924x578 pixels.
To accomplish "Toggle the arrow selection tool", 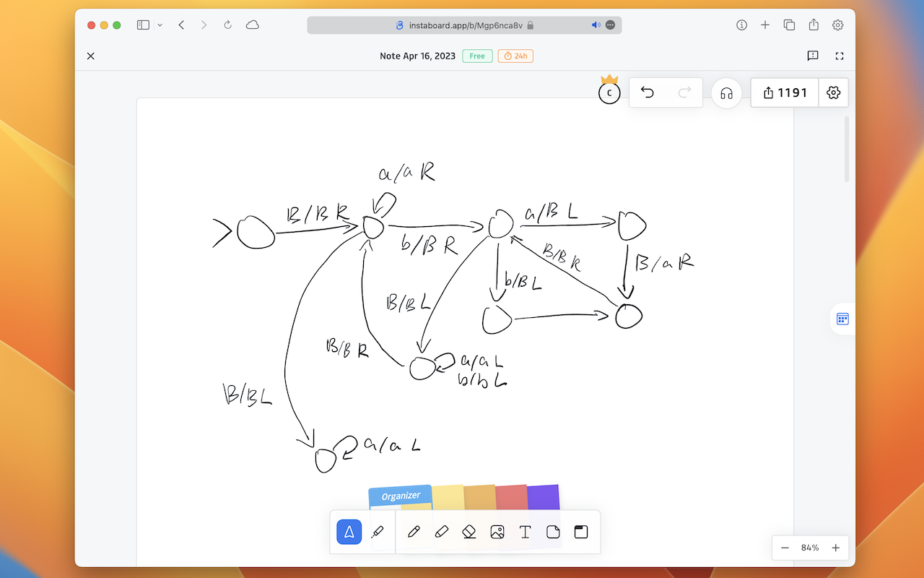I will [x=349, y=532].
